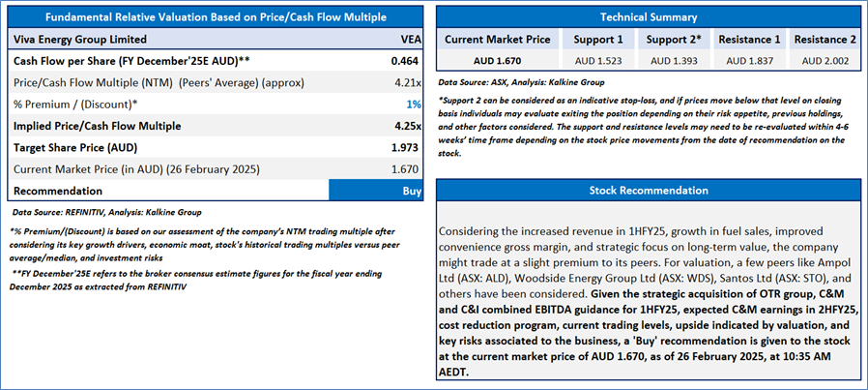The image size is (868, 390).
Task: Click the 1% premium value in blue
Action: click(x=415, y=104)
